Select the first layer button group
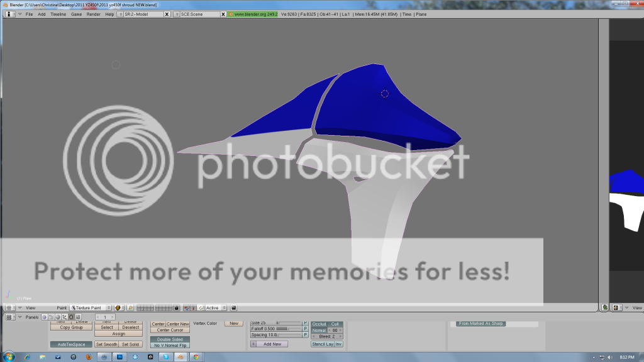 click(145, 308)
